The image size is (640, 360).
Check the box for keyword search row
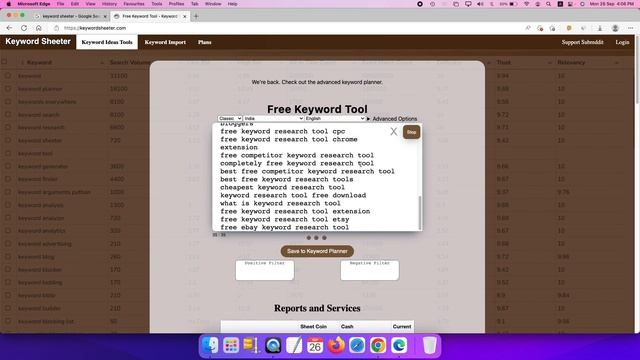[x=8, y=114]
